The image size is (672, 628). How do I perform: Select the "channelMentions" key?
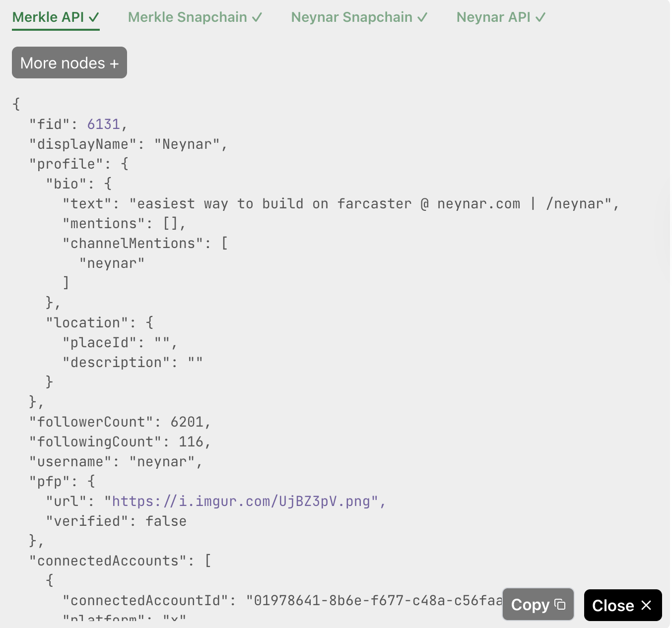[x=133, y=244]
